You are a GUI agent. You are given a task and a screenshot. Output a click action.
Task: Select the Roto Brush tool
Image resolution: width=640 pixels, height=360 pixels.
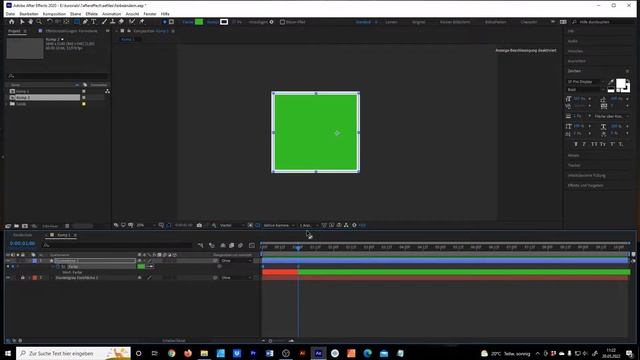(132, 22)
